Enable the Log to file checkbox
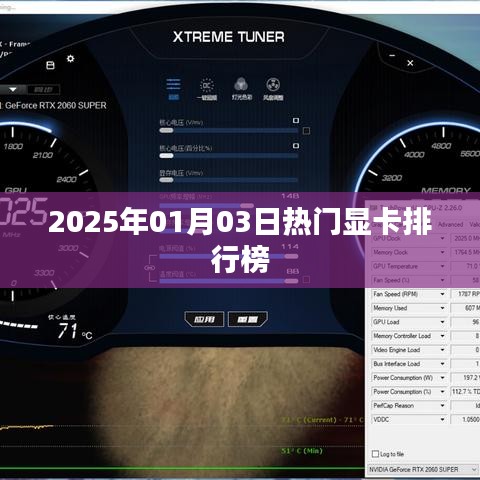The width and height of the screenshot is (480, 480). (x=375, y=454)
